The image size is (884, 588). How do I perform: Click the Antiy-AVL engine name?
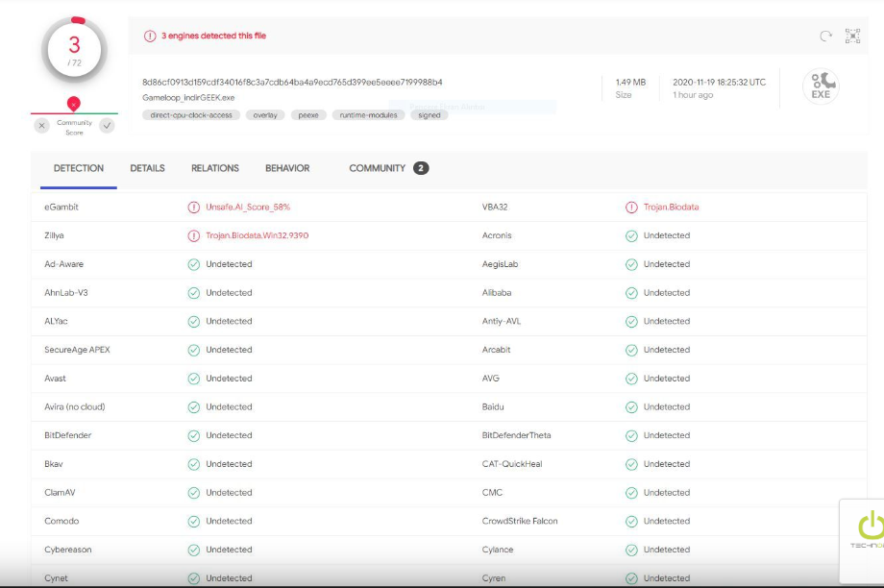click(x=502, y=321)
